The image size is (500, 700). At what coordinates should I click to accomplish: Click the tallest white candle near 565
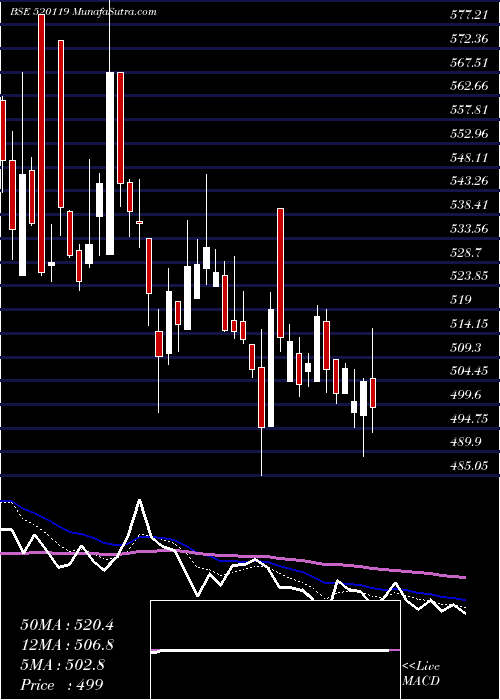(110, 163)
